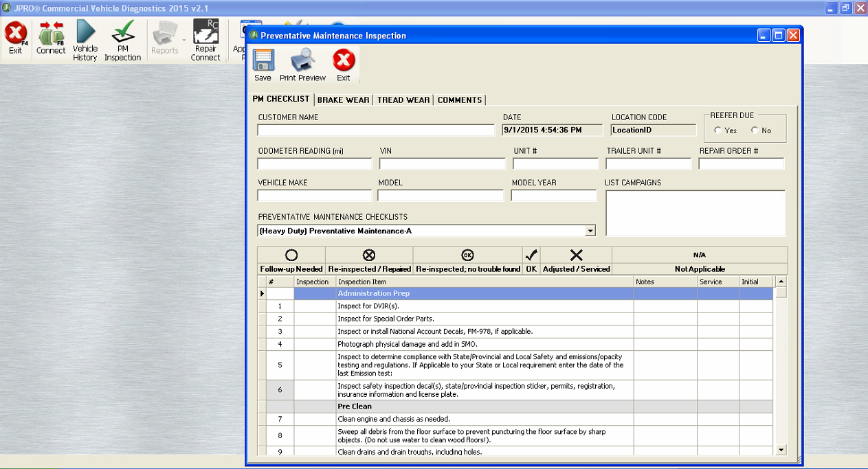Click the Connect F8 toolbar icon

pyautogui.click(x=51, y=33)
